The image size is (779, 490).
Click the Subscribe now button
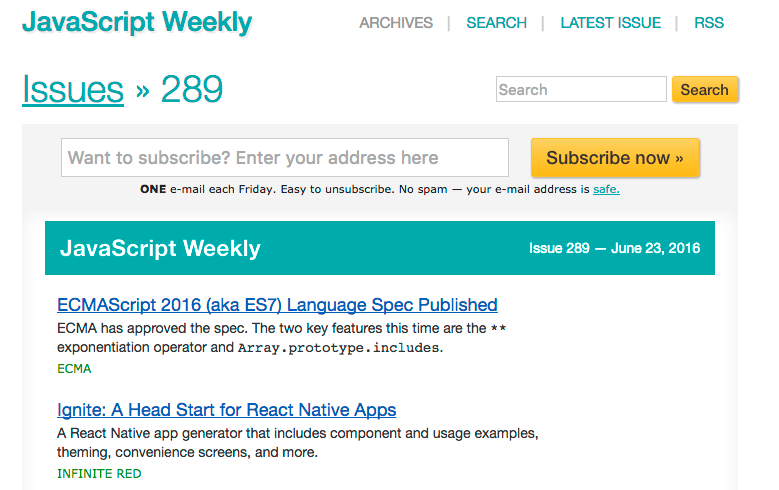click(615, 158)
